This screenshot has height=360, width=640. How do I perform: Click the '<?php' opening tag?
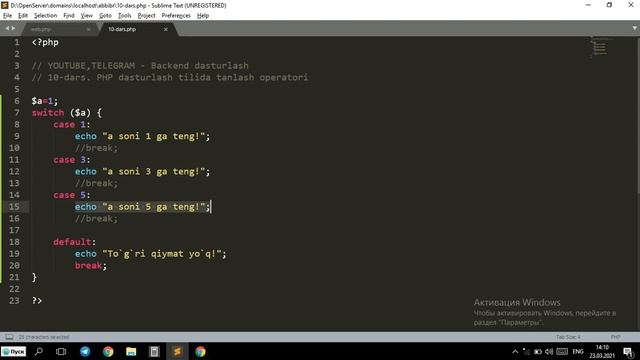[x=45, y=42]
